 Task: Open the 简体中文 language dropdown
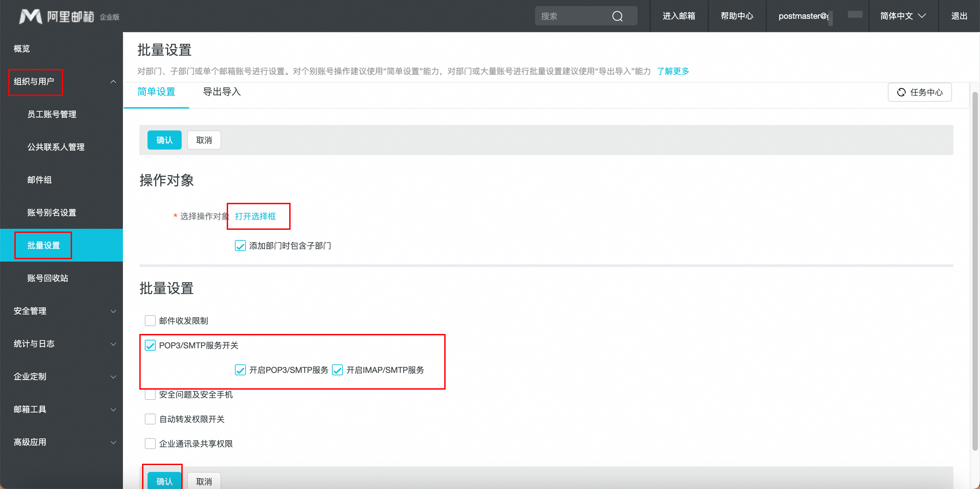click(x=902, y=16)
